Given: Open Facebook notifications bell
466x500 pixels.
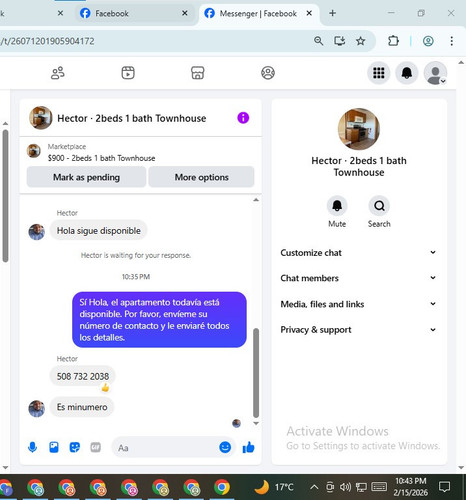Looking at the screenshot, I should (x=407, y=73).
